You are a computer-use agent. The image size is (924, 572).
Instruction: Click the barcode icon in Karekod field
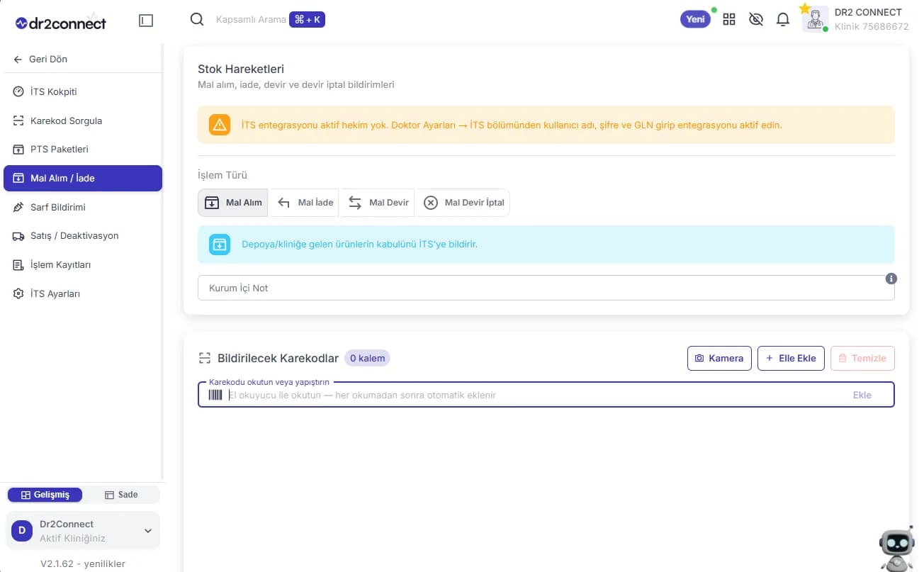click(x=215, y=395)
